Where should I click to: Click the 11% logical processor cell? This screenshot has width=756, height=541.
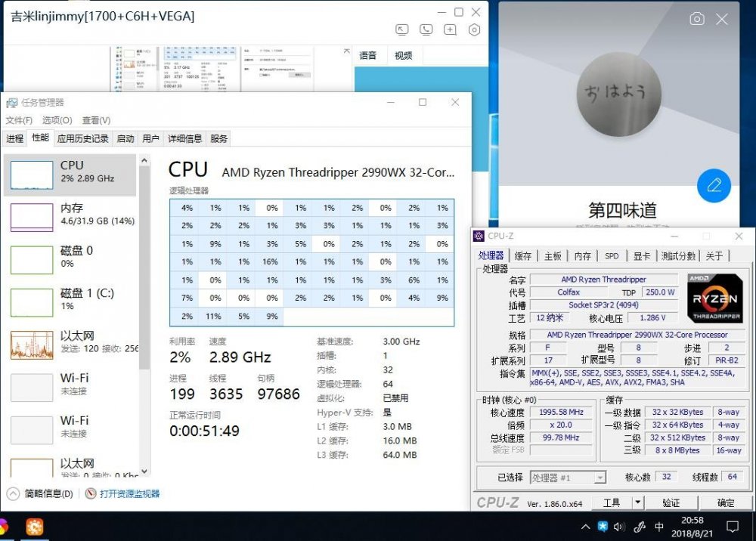[213, 316]
